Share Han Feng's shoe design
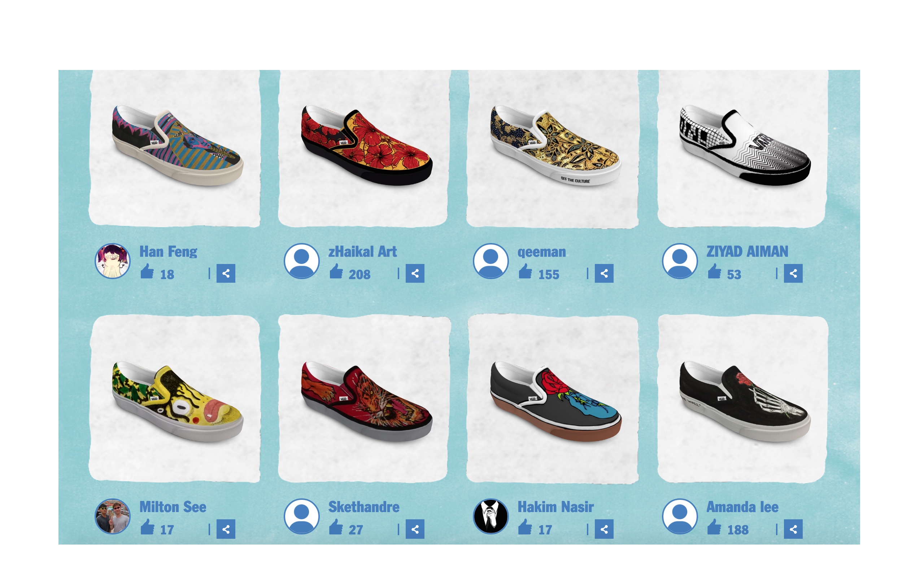Image resolution: width=924 pixels, height=577 pixels. point(226,273)
